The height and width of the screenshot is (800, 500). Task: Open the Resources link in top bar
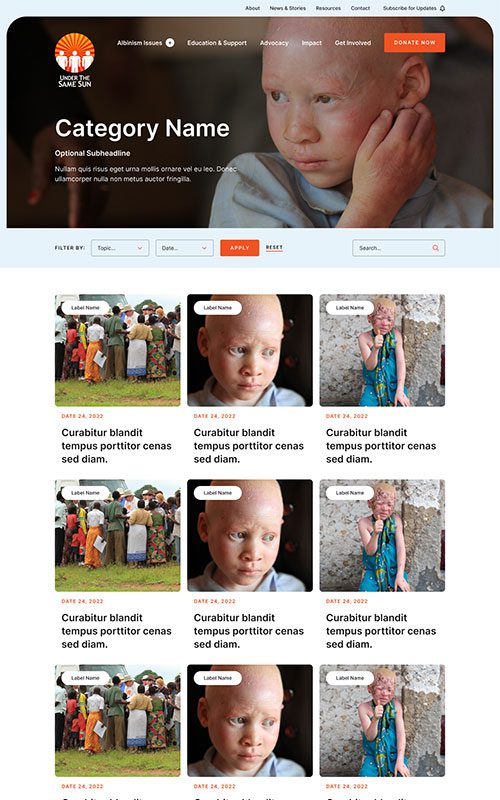tap(328, 8)
